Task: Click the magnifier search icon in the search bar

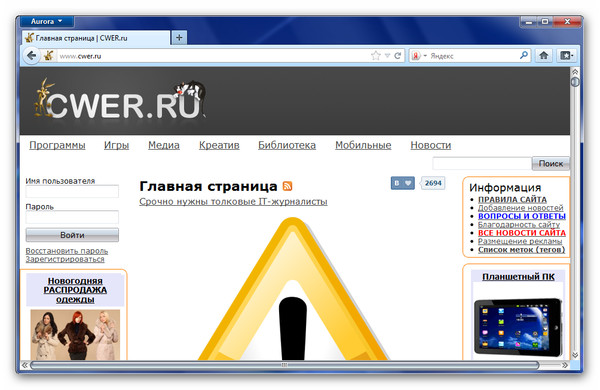Action: (524, 55)
